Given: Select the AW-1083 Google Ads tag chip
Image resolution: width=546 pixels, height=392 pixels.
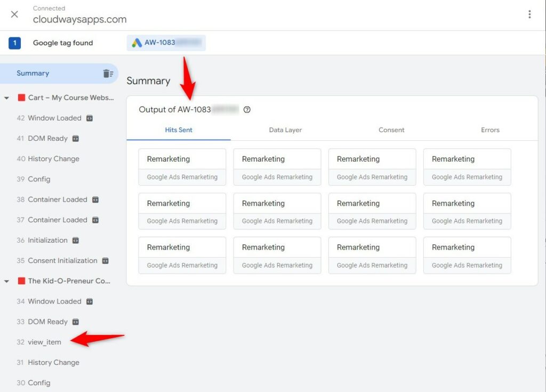Looking at the screenshot, I should 166,43.
